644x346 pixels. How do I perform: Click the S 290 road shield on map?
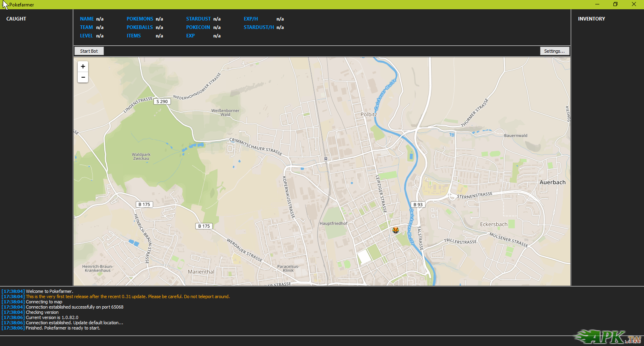click(162, 101)
